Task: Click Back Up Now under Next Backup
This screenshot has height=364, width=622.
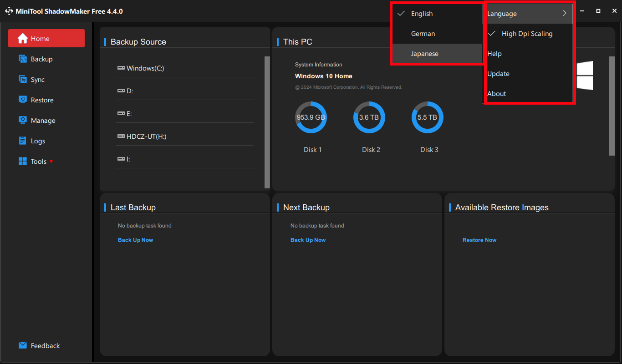Action: (308, 240)
